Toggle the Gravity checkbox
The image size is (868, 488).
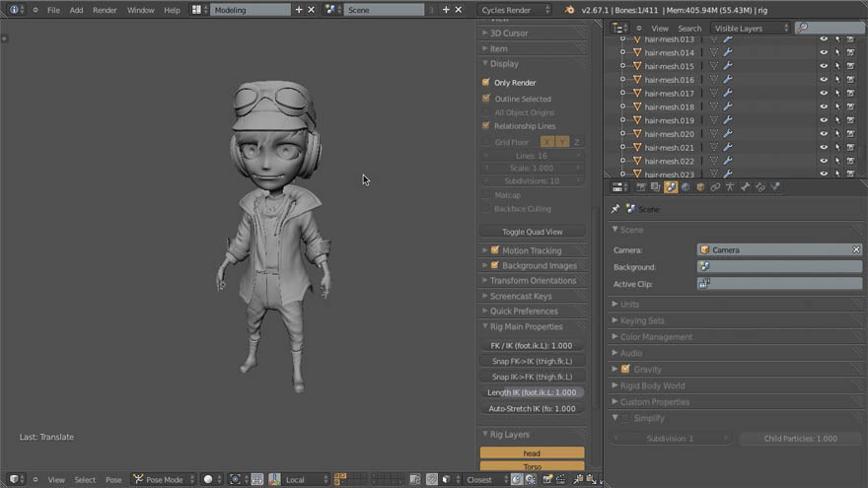click(x=625, y=369)
